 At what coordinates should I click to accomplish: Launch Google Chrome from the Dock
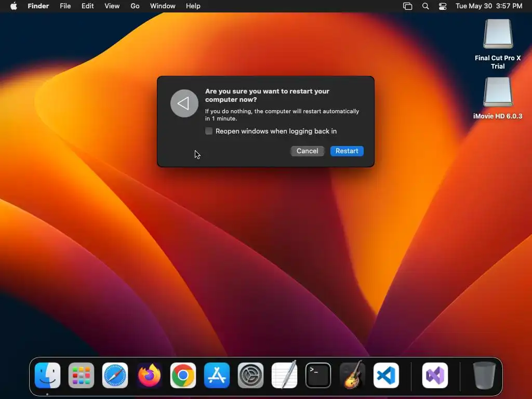pos(183,375)
